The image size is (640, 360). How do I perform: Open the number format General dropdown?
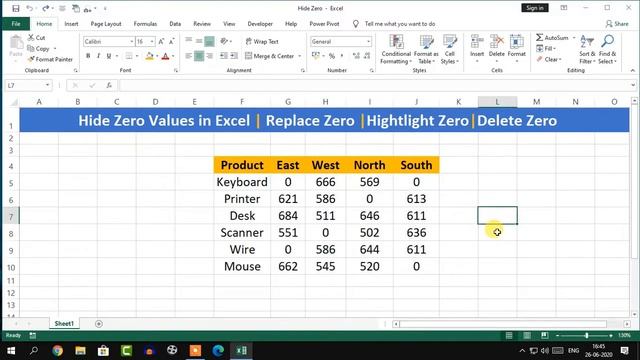pos(368,42)
